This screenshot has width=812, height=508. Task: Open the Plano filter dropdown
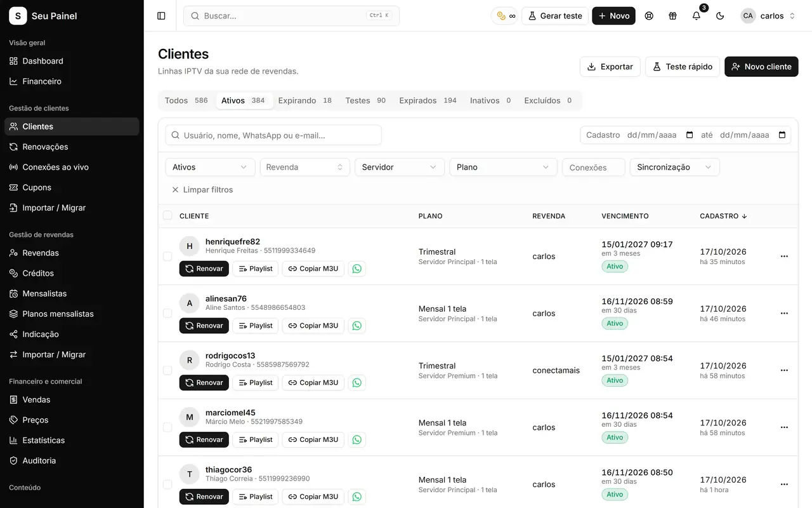tap(503, 167)
